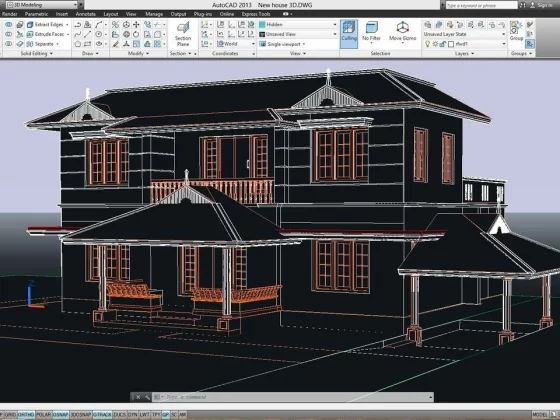The image size is (560, 420).
Task: Click the Sign In user icon
Action: (x=532, y=5)
